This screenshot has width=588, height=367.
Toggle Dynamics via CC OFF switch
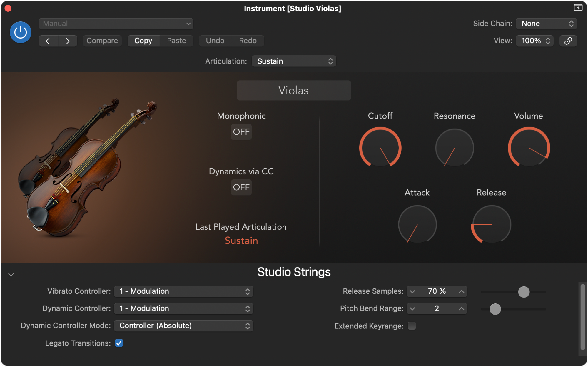[x=241, y=187]
